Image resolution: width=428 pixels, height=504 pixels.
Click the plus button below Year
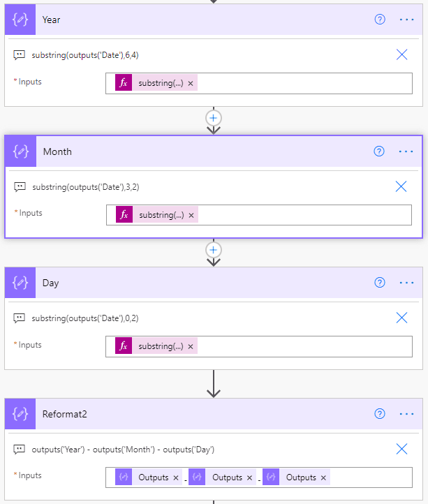point(214,117)
